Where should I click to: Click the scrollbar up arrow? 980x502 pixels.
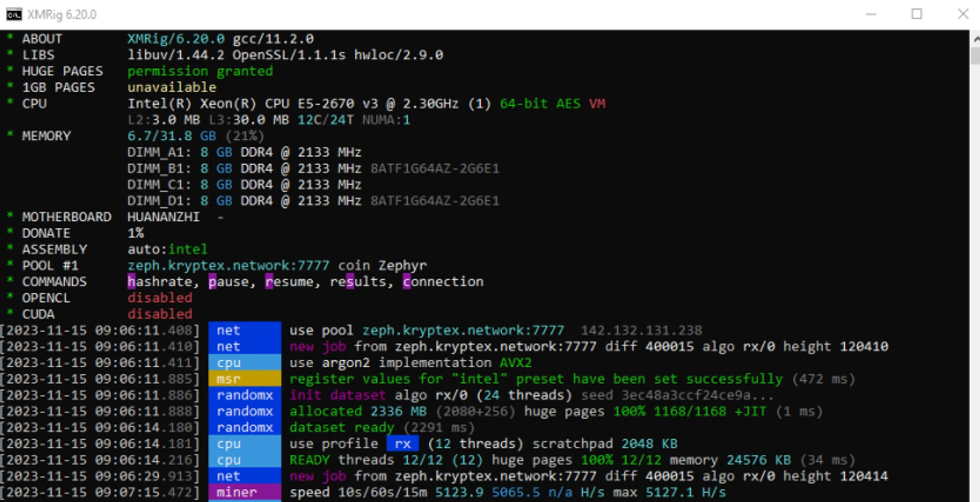pyautogui.click(x=975, y=38)
